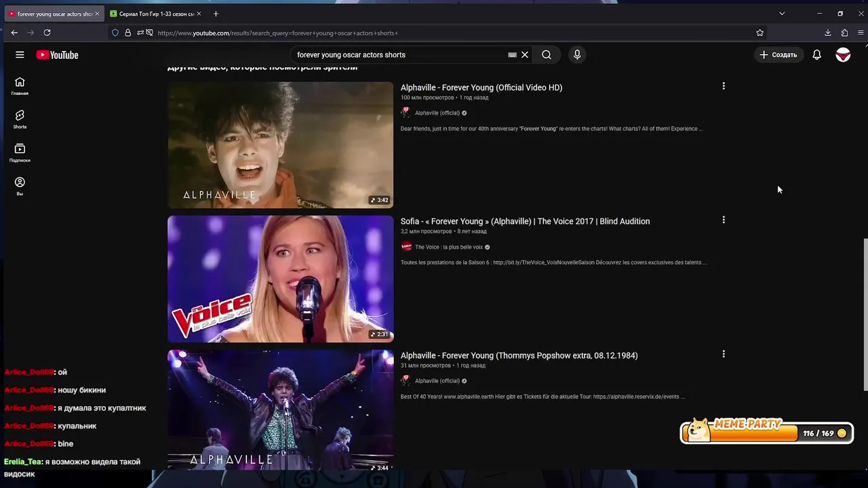Image resolution: width=868 pixels, height=488 pixels.
Task: Open the on-screen keyboard in the search box
Action: point(512,55)
